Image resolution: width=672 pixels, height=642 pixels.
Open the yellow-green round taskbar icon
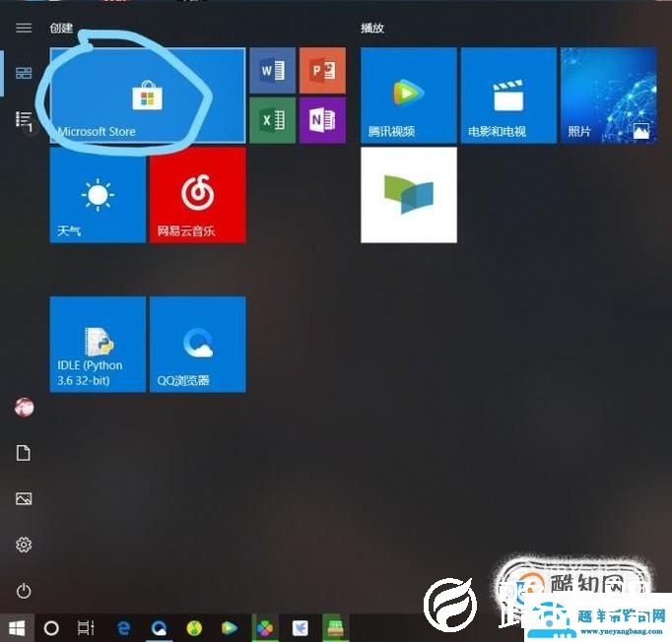pyautogui.click(x=194, y=628)
